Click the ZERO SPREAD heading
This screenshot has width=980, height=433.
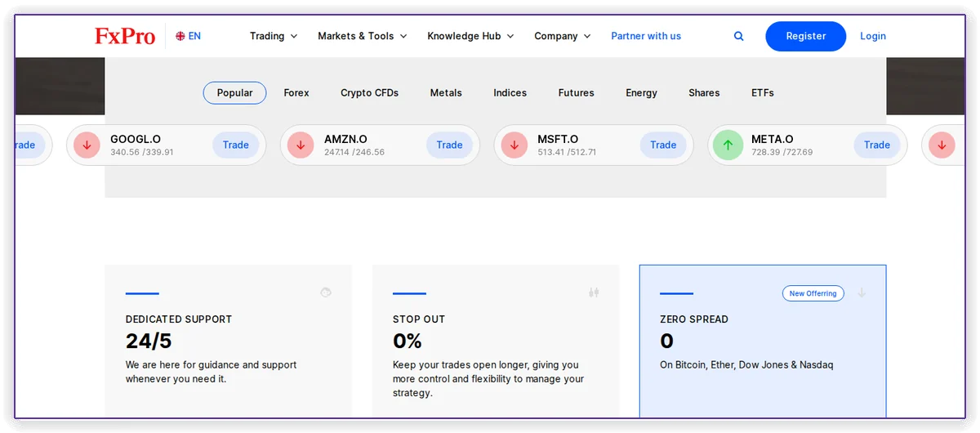point(694,319)
